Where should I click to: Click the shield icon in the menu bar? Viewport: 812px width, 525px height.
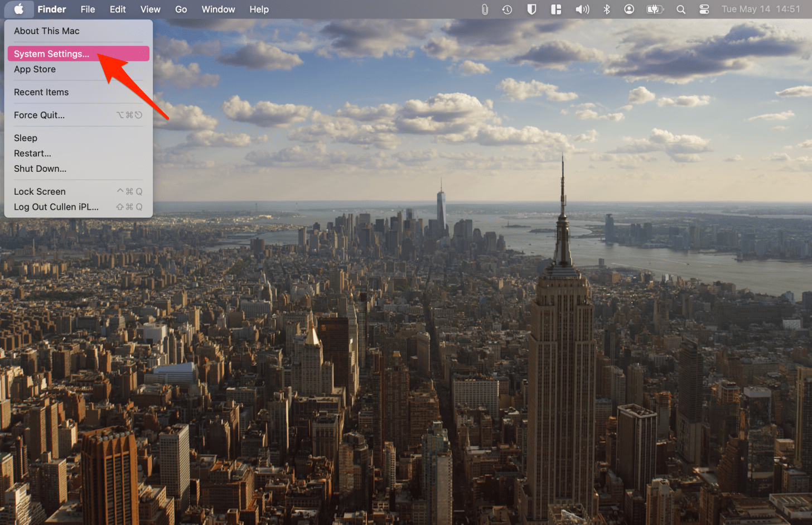531,9
